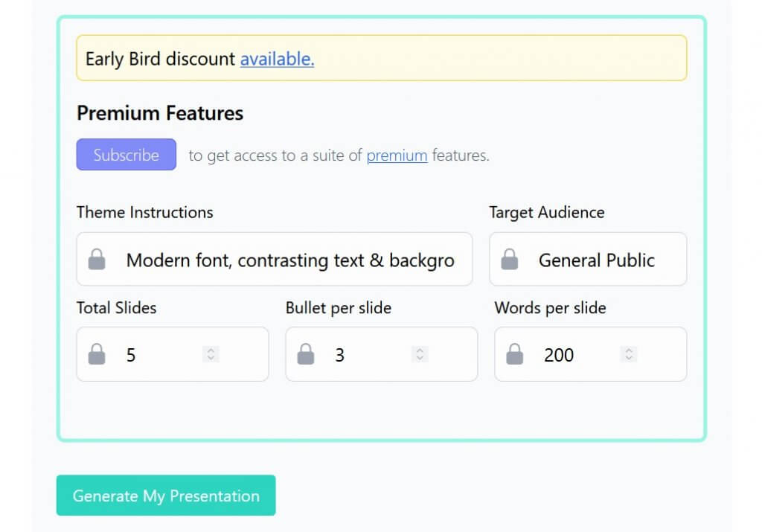Decrease the Bullet per slide stepper
762x532 pixels.
(420, 359)
